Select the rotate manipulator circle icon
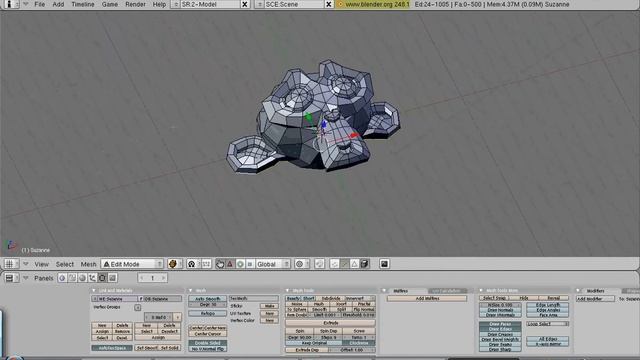 [240, 264]
